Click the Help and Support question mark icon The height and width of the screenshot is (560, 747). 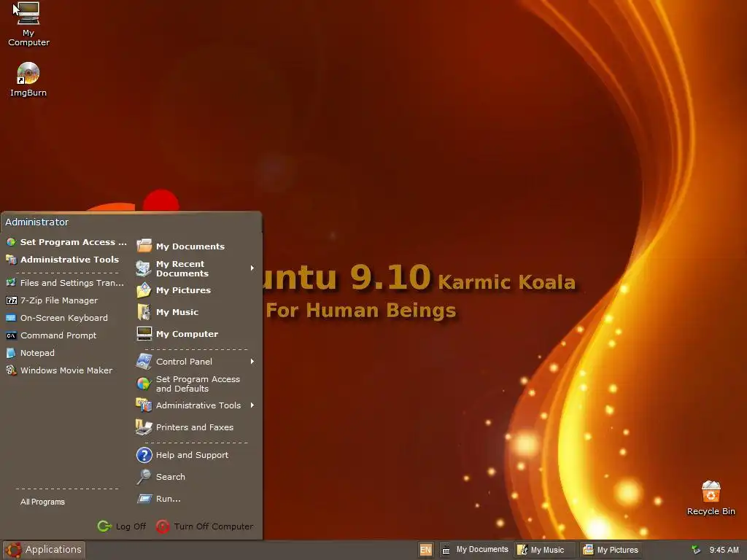144,455
